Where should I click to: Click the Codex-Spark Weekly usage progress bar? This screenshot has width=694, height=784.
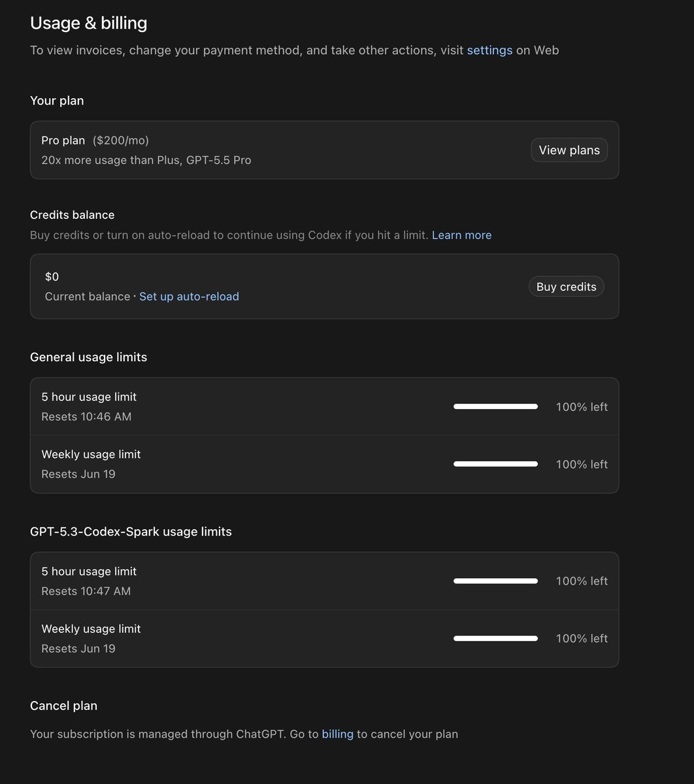click(495, 639)
